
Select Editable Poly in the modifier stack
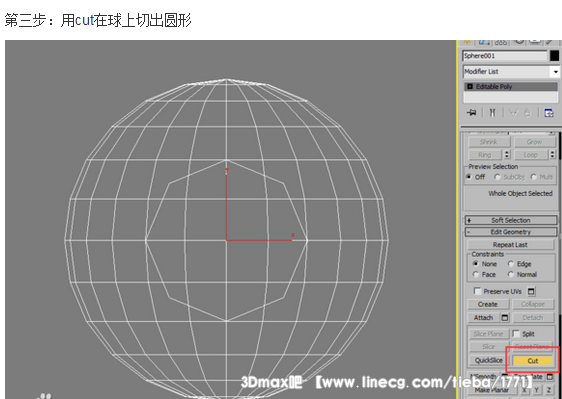click(511, 86)
